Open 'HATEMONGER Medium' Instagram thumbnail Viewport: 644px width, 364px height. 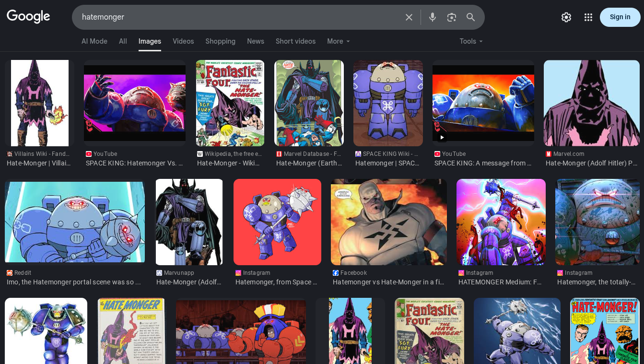(501, 222)
